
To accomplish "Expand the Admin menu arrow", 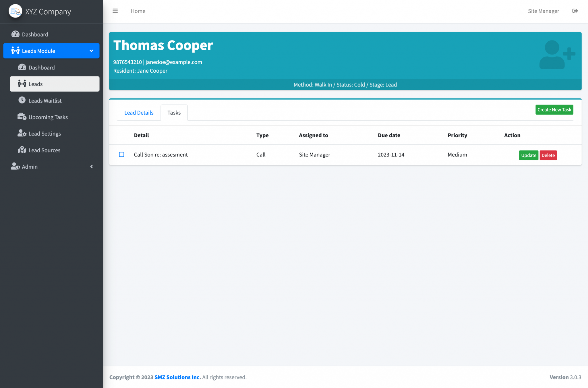I will coord(92,167).
